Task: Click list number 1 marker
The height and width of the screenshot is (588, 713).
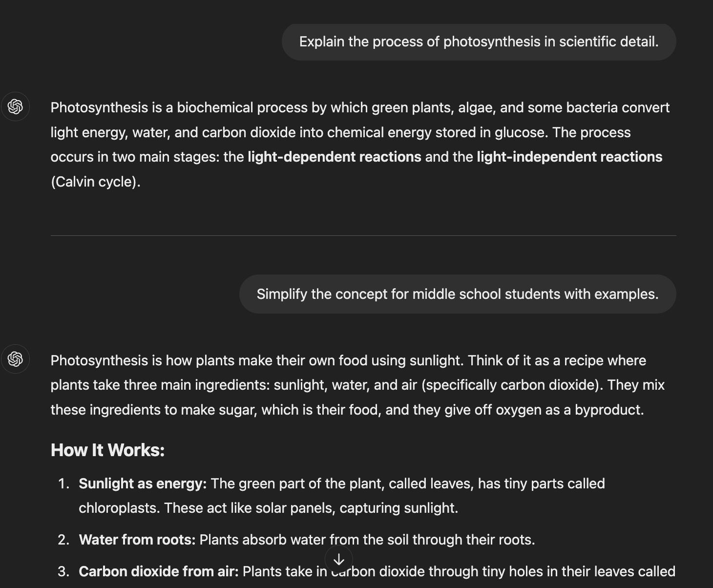Action: point(63,483)
